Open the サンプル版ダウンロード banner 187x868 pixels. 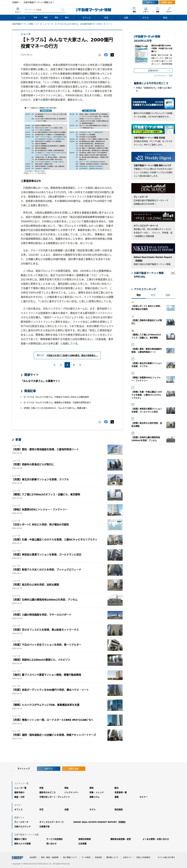pyautogui.click(x=153, y=129)
